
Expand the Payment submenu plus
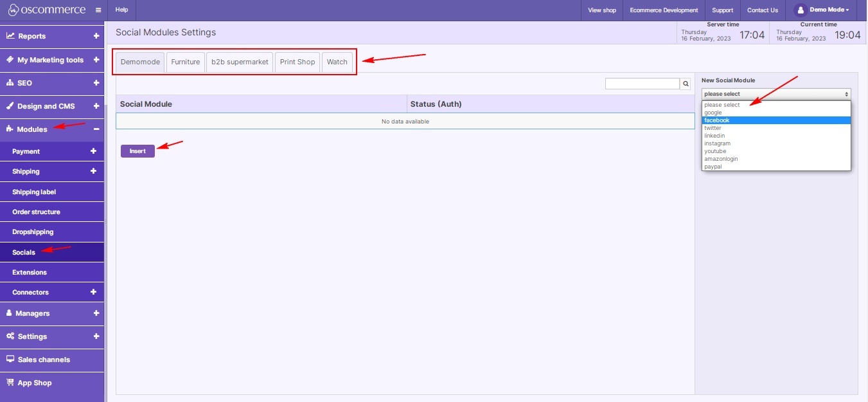[x=93, y=151]
